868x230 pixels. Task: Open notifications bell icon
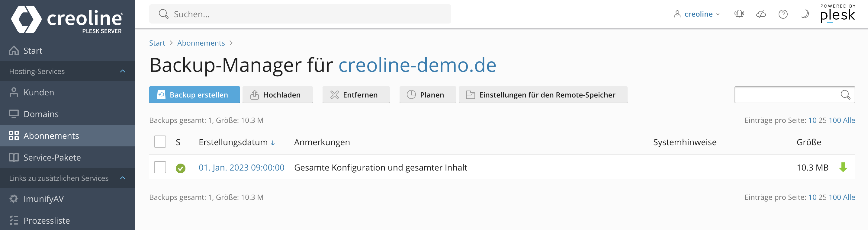(x=739, y=14)
